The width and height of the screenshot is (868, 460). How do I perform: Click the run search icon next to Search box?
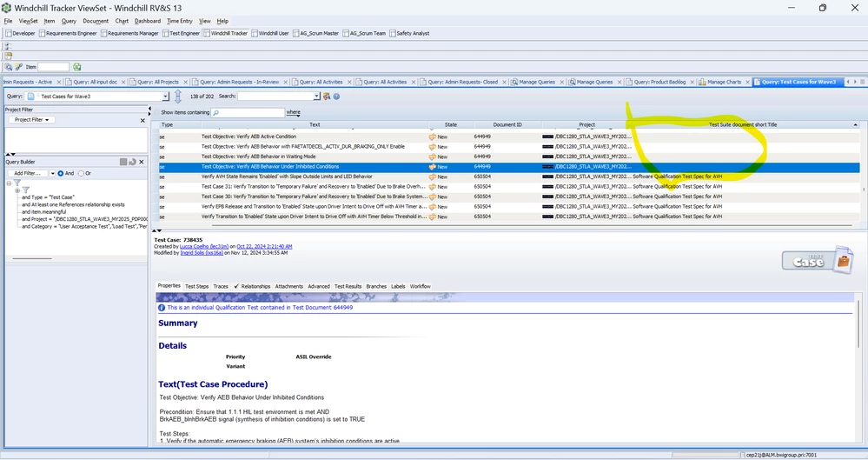coord(327,97)
